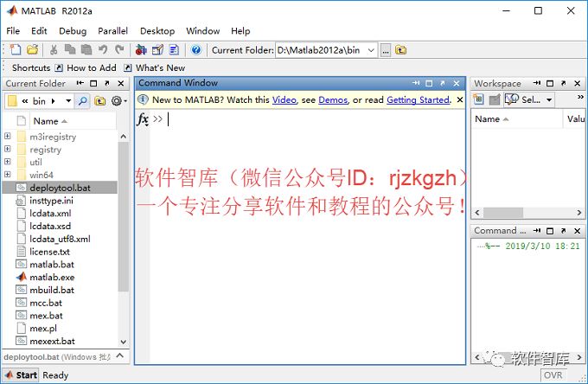This screenshot has width=588, height=384.
Task: Open the Sel... plot dropdown arrow in Workspace
Action: click(549, 99)
